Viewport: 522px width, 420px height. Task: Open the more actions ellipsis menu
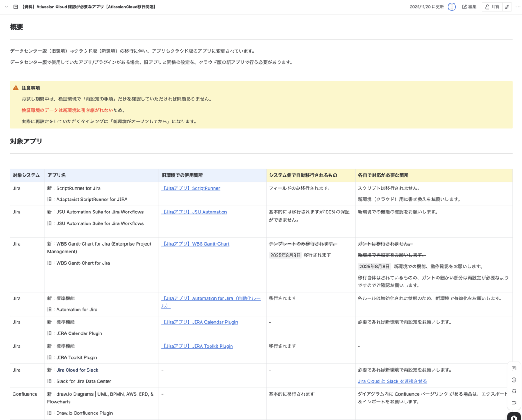pos(518,7)
